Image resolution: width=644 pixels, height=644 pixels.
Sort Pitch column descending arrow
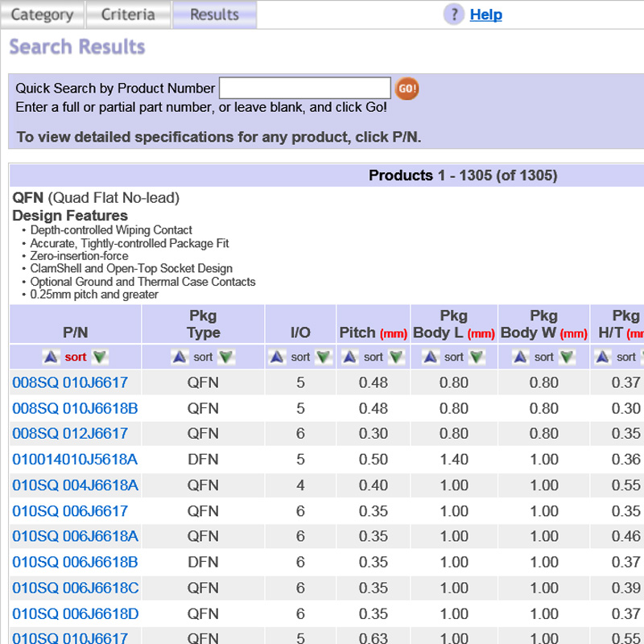(x=396, y=357)
